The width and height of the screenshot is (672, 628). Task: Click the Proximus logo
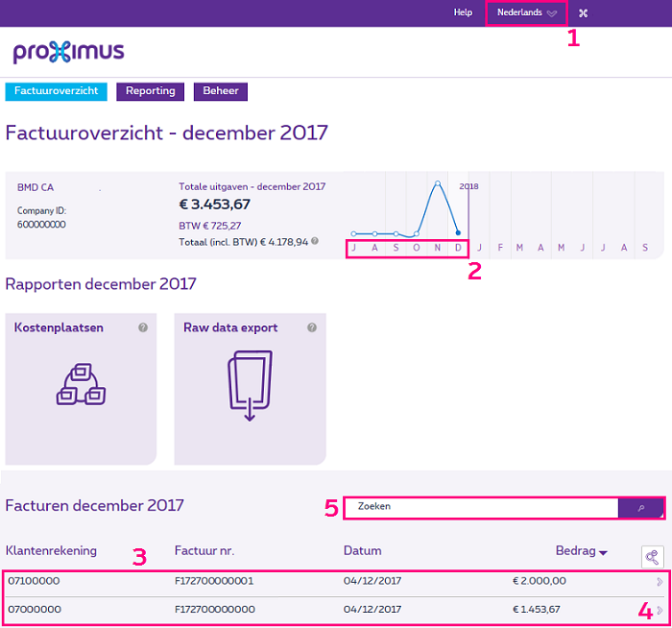click(68, 52)
